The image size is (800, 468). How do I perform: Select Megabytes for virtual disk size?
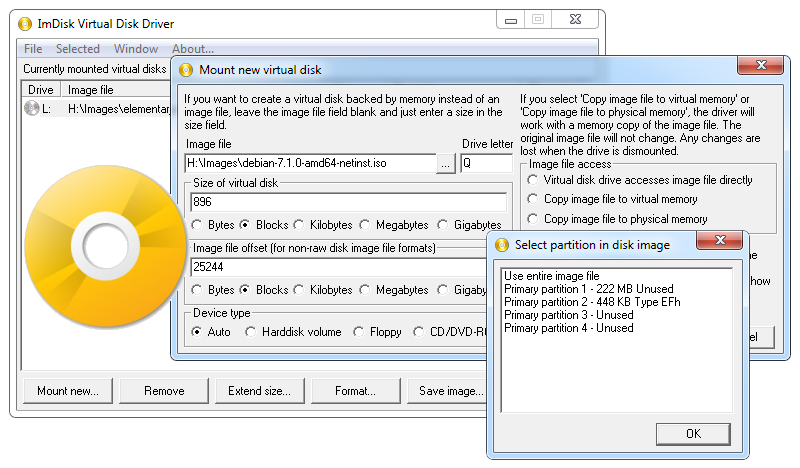(394, 225)
